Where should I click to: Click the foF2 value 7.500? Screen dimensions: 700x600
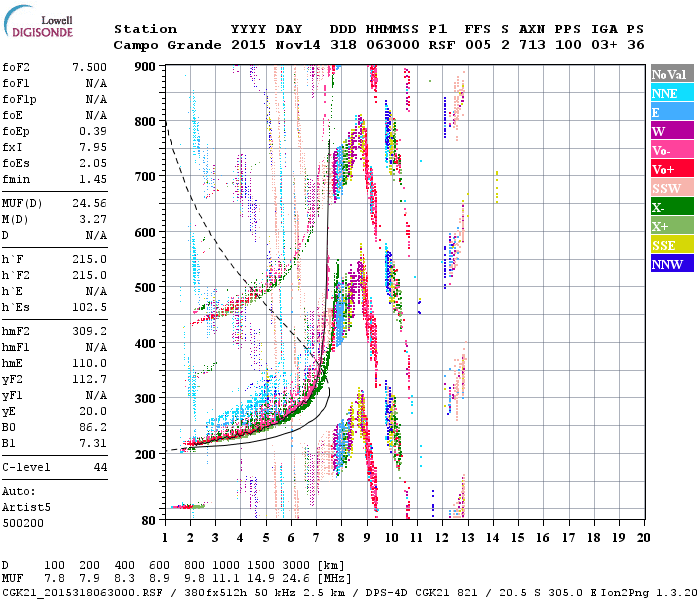pos(89,67)
